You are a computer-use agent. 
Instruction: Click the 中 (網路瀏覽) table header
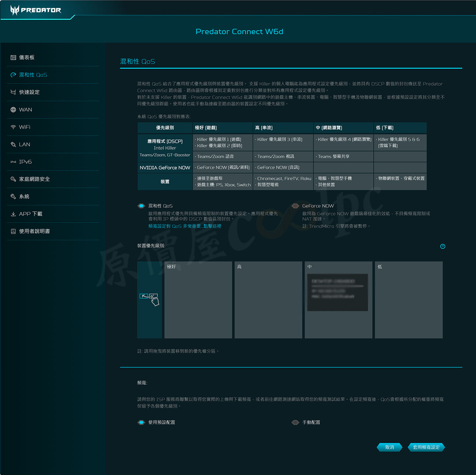(343, 128)
